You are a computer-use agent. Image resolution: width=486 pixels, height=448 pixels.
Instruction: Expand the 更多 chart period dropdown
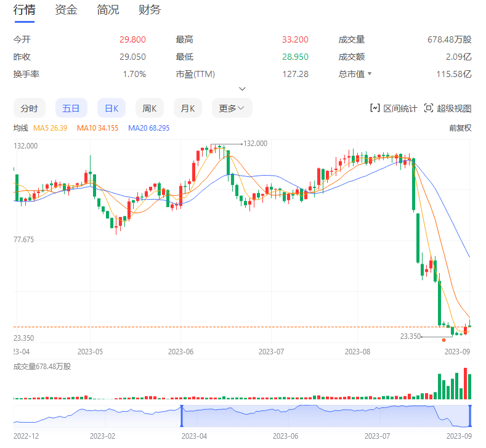(x=232, y=108)
